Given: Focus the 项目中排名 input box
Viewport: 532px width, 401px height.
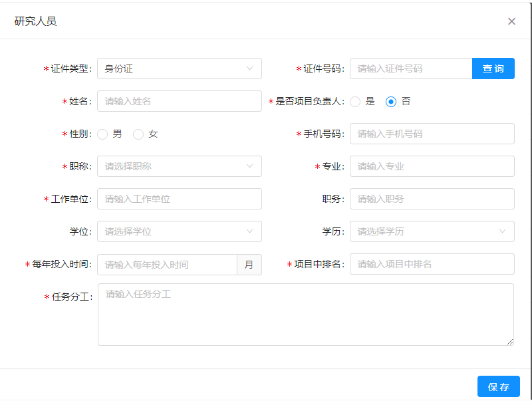Looking at the screenshot, I should pos(432,264).
